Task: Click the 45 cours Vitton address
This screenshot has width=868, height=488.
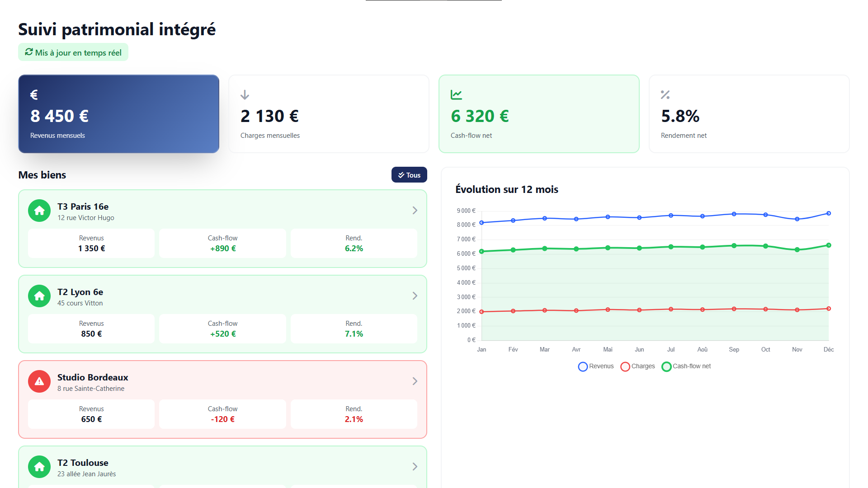Action: (80, 303)
